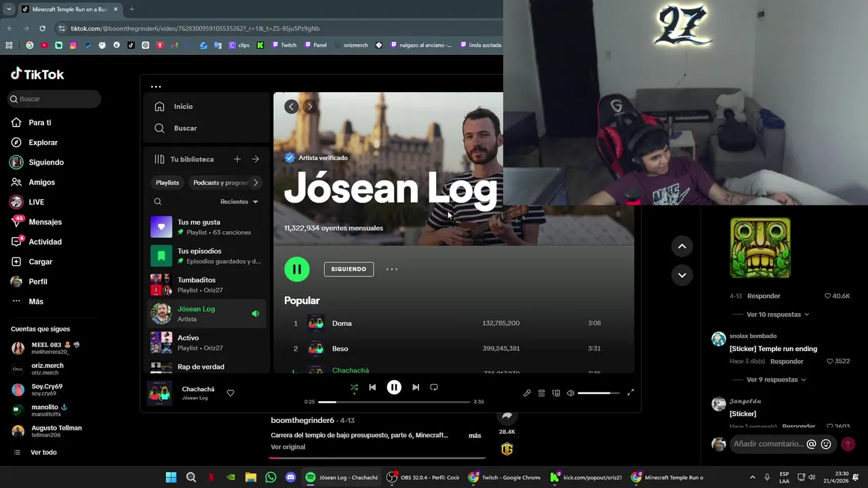This screenshot has width=868, height=488.
Task: Open TikTok Mensajes inbox
Action: tap(45, 222)
